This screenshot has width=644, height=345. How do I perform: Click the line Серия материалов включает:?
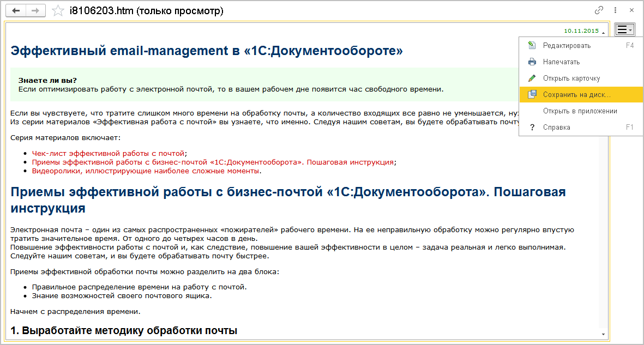(x=65, y=137)
